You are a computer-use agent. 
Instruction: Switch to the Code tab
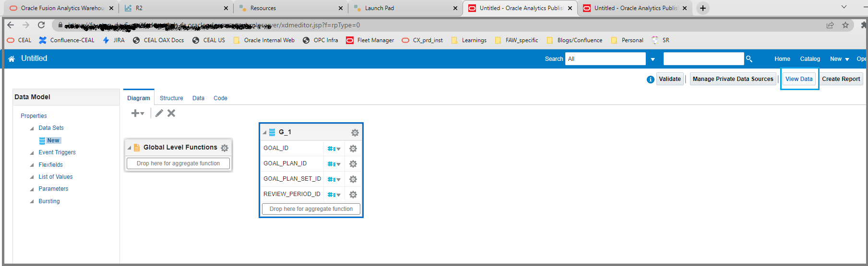[220, 98]
